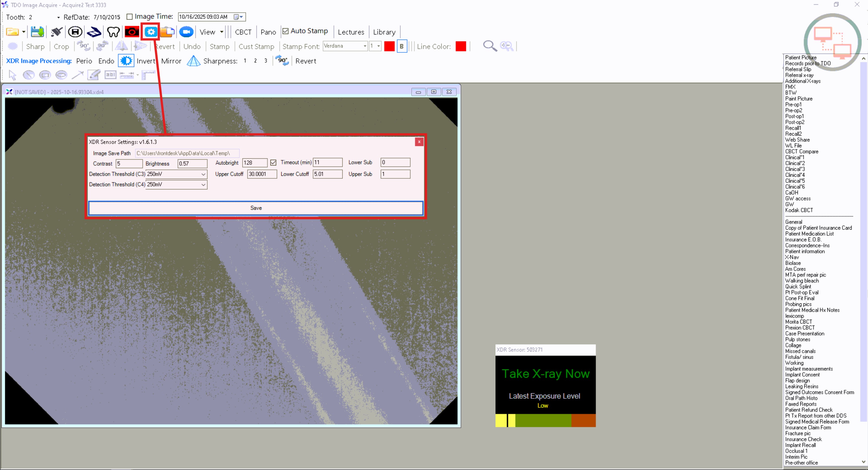Click the flatbed scanner icon
868x470 pixels.
tap(94, 32)
